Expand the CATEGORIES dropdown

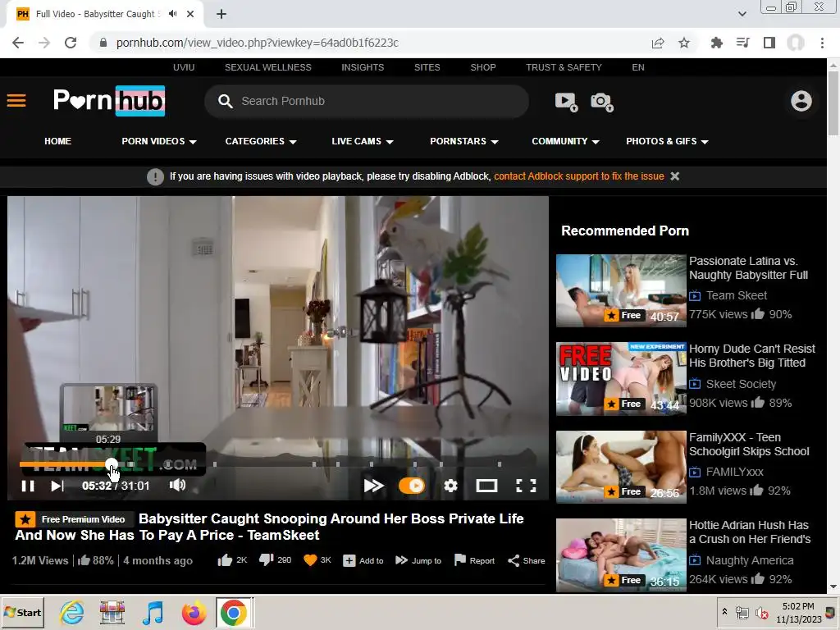261,141
